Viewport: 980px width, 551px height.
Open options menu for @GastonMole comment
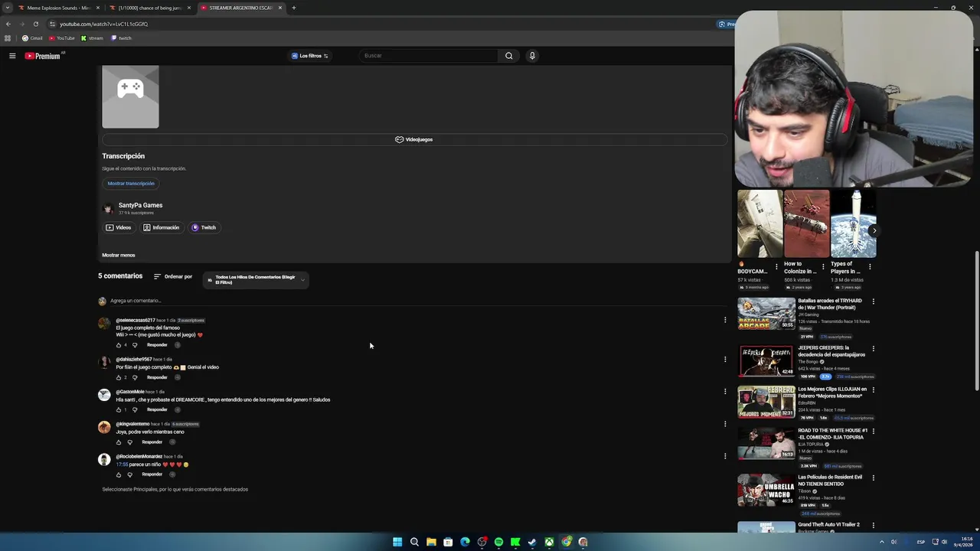coord(725,391)
